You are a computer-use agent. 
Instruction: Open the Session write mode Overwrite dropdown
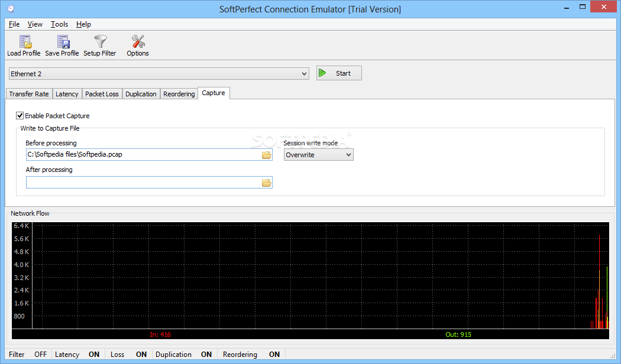pyautogui.click(x=318, y=155)
